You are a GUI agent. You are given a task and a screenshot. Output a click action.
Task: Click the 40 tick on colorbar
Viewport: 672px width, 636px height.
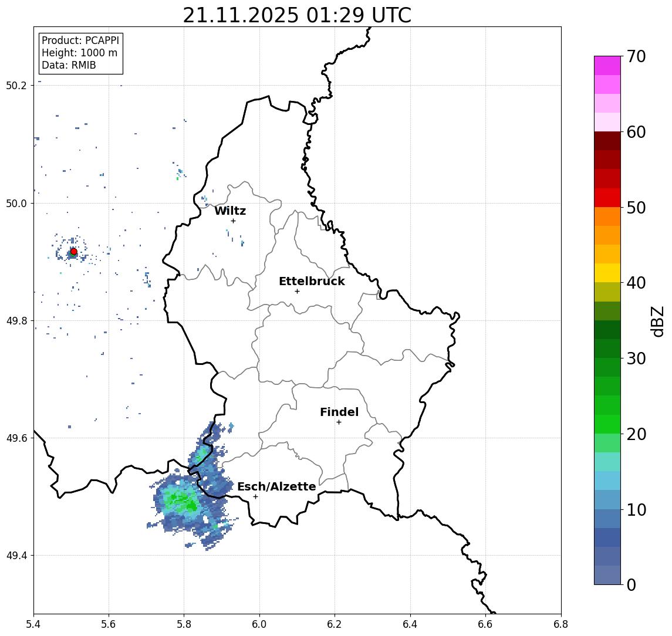(636, 283)
